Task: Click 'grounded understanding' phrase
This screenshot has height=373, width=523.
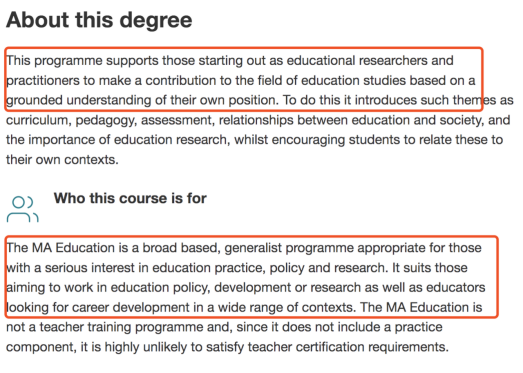Action: tap(79, 100)
